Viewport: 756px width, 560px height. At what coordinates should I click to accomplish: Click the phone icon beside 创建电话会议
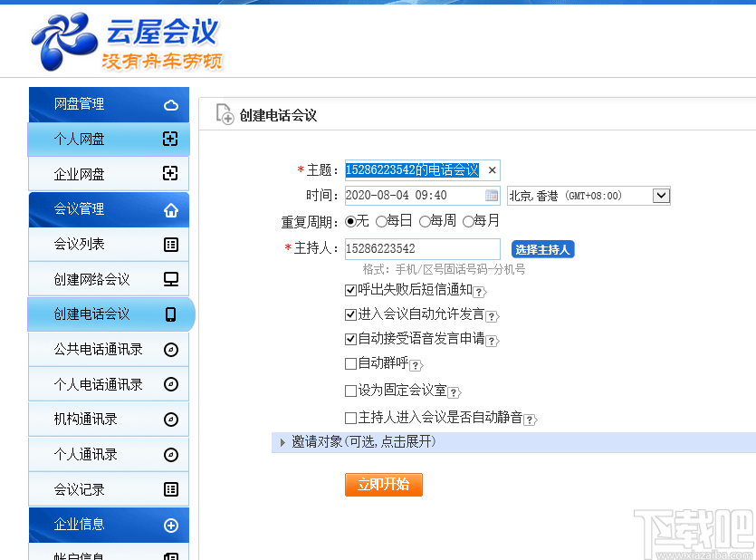pos(171,314)
